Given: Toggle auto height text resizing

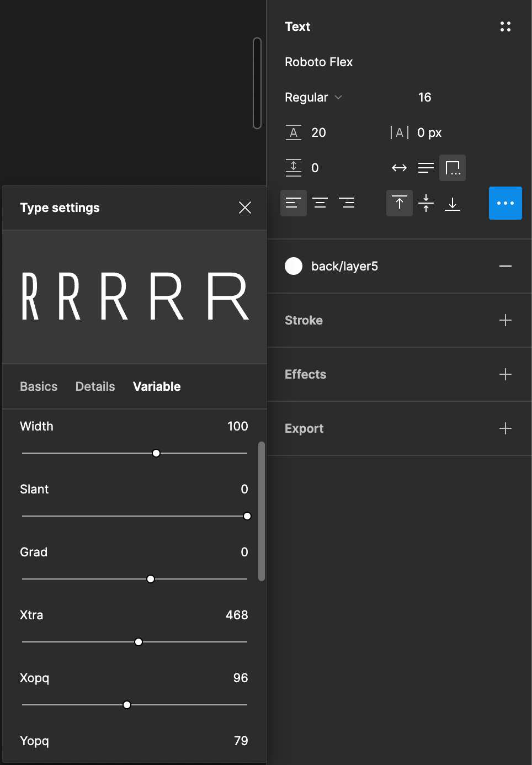Looking at the screenshot, I should tap(425, 167).
